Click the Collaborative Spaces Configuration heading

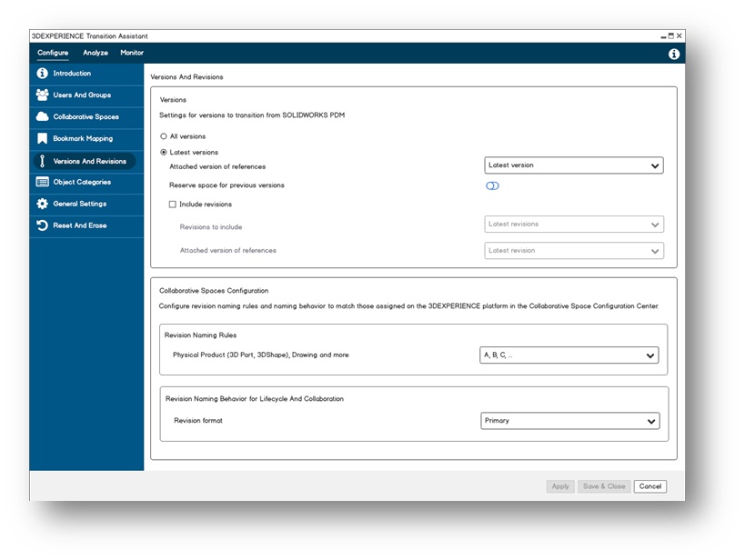coord(214,291)
